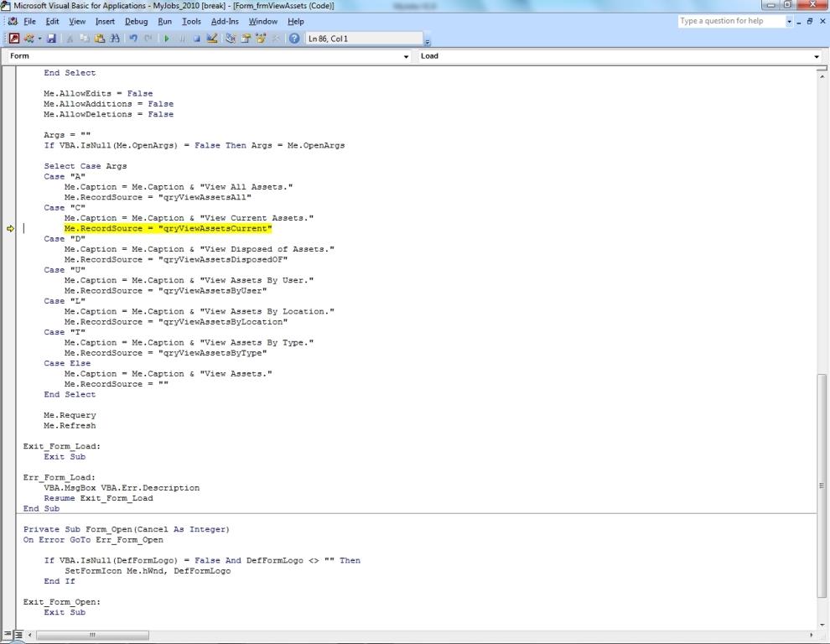Expand the Load procedure dropdown
The width and height of the screenshot is (830, 644).
[x=817, y=56]
